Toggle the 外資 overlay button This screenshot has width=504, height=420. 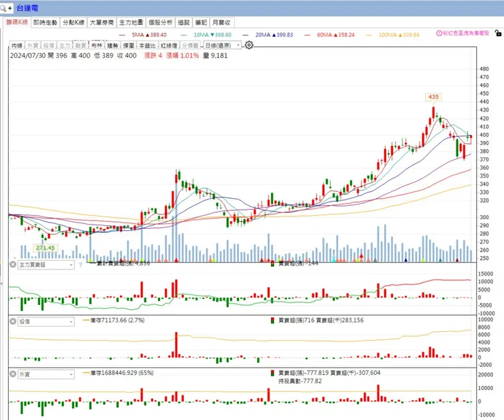(x=33, y=46)
